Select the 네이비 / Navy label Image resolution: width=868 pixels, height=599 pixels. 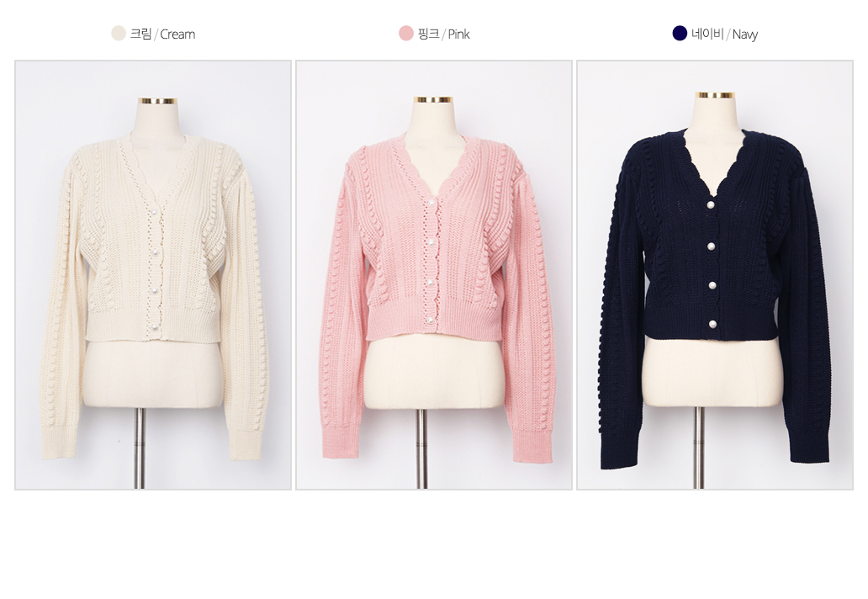(x=724, y=34)
